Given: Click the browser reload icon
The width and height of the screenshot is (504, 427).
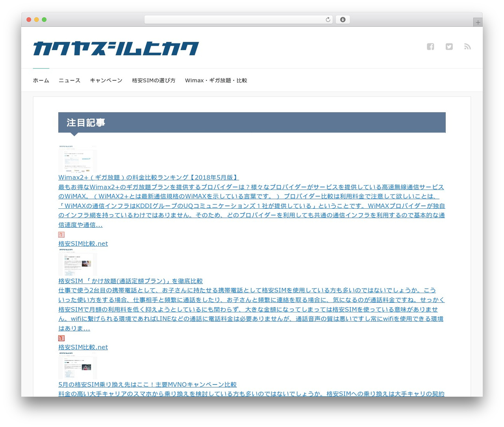Looking at the screenshot, I should [x=328, y=20].
